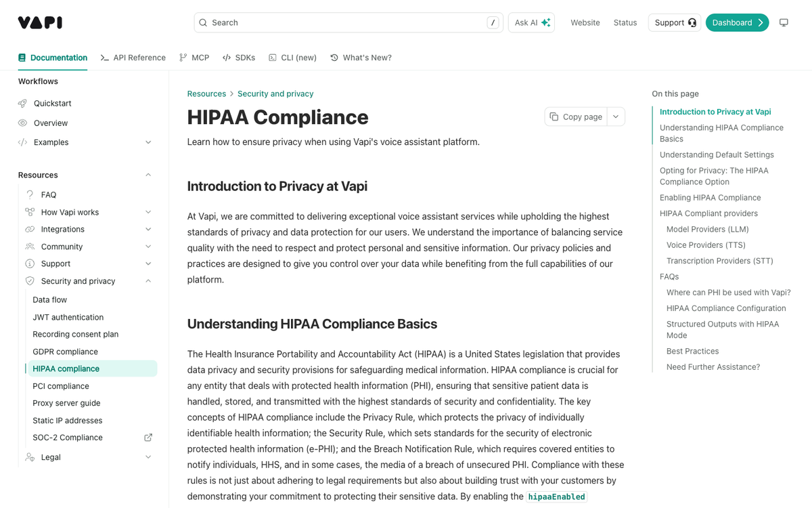This screenshot has width=812, height=508.
Task: Click Security and privacy breadcrumb
Action: [275, 93]
